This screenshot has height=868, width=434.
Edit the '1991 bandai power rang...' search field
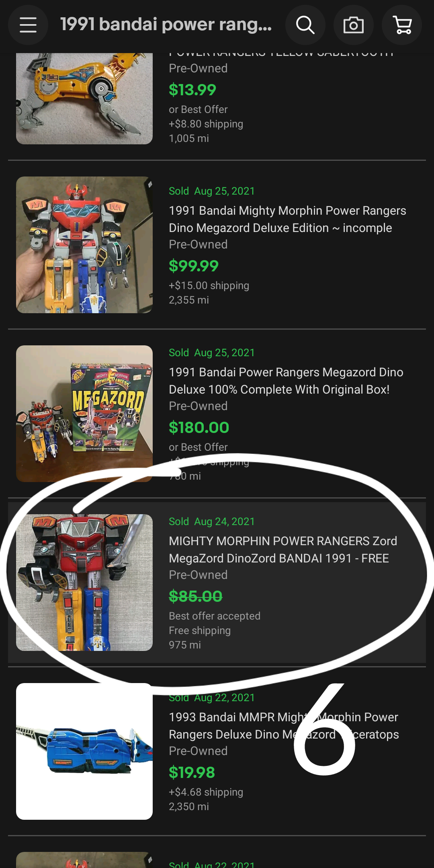pyautogui.click(x=166, y=25)
